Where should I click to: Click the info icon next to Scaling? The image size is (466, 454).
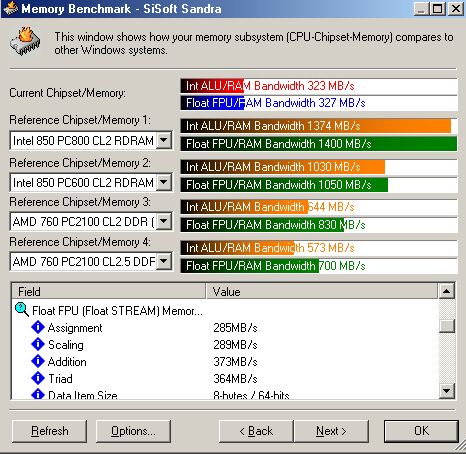(x=38, y=344)
